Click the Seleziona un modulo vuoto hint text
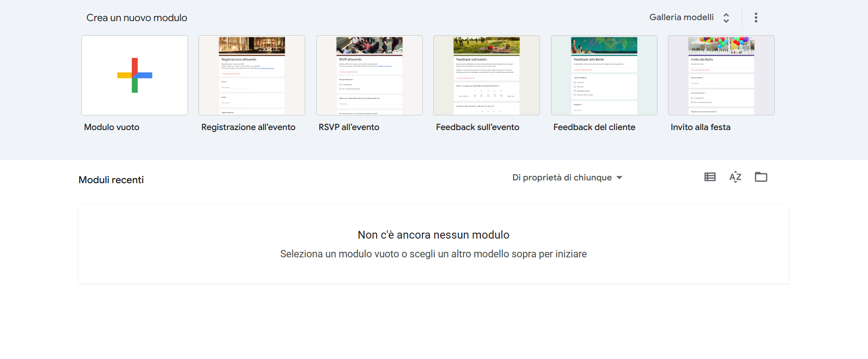This screenshot has height=359, width=868. pos(433,254)
